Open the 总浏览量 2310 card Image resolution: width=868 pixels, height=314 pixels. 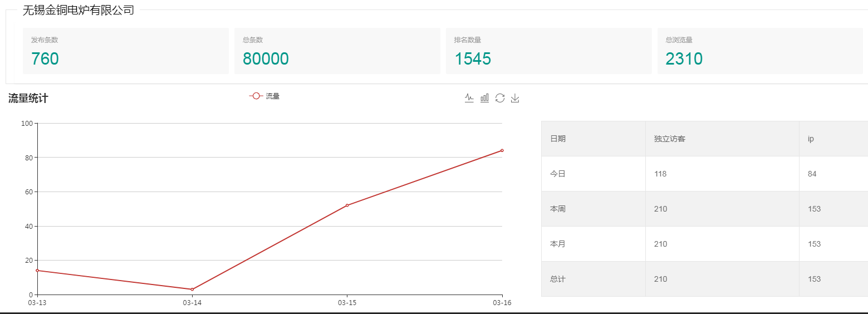point(761,51)
